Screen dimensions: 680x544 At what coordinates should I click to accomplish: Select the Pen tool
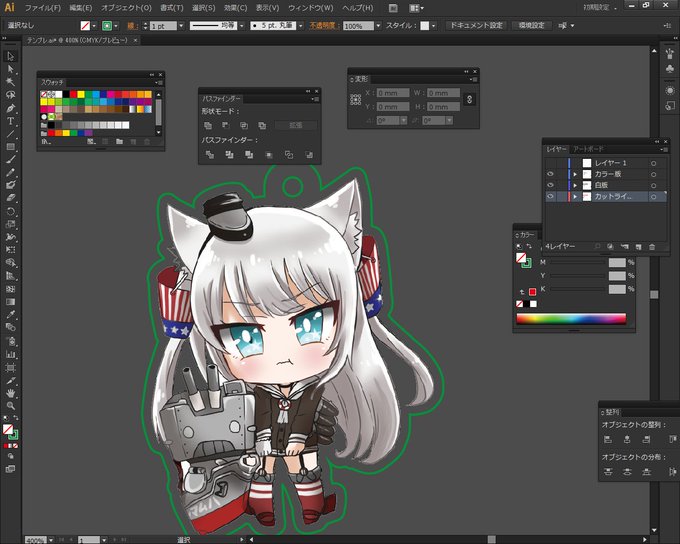pyautogui.click(x=10, y=108)
